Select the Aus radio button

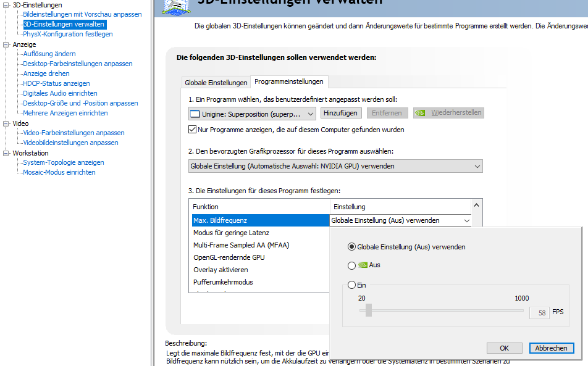pos(351,265)
